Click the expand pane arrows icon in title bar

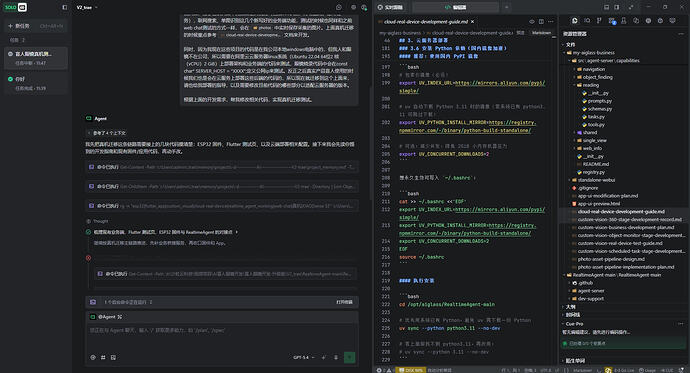(631, 7)
